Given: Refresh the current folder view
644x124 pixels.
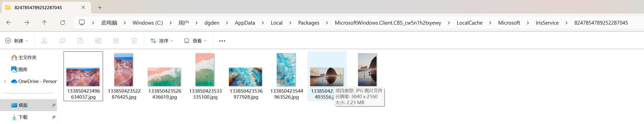Looking at the screenshot, I should click(63, 23).
